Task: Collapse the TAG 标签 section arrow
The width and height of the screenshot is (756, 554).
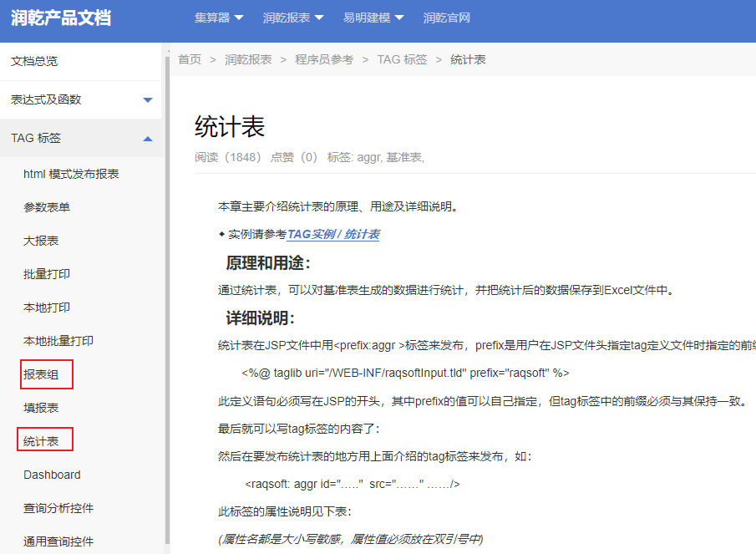Action: [148, 139]
